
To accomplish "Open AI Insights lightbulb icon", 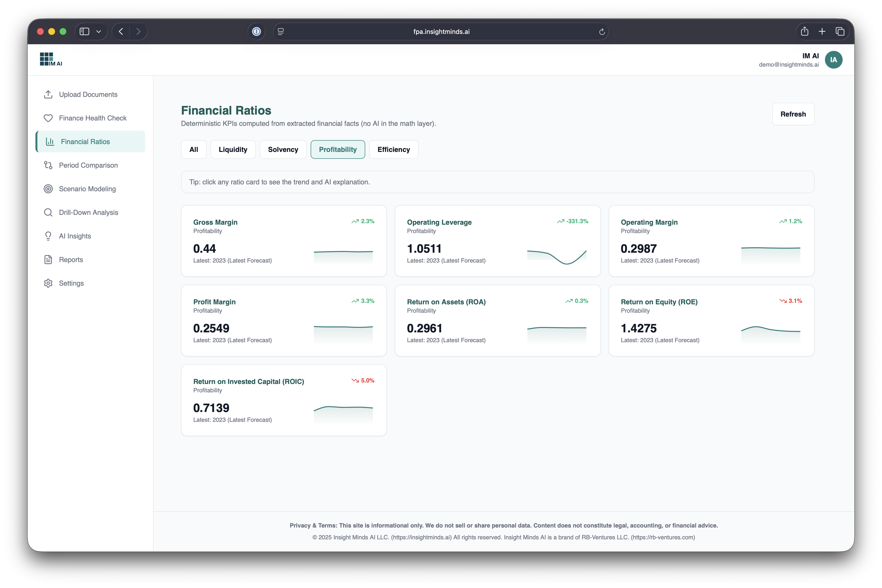I will [x=48, y=236].
